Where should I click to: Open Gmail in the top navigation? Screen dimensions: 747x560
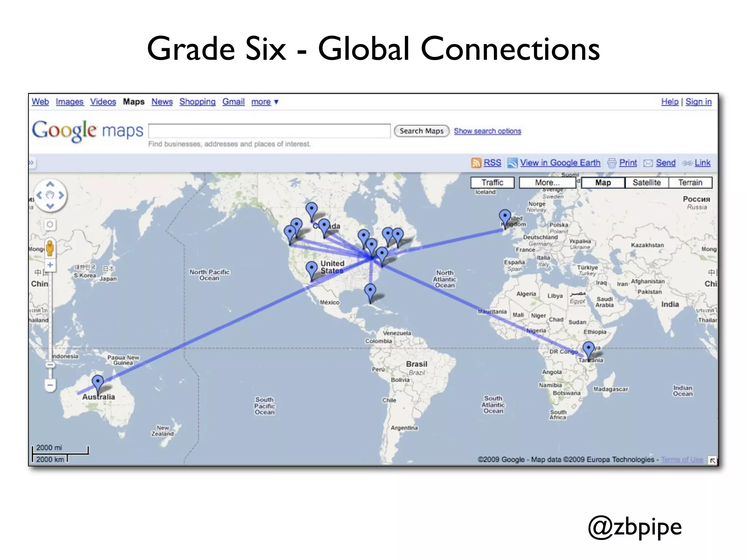[233, 102]
